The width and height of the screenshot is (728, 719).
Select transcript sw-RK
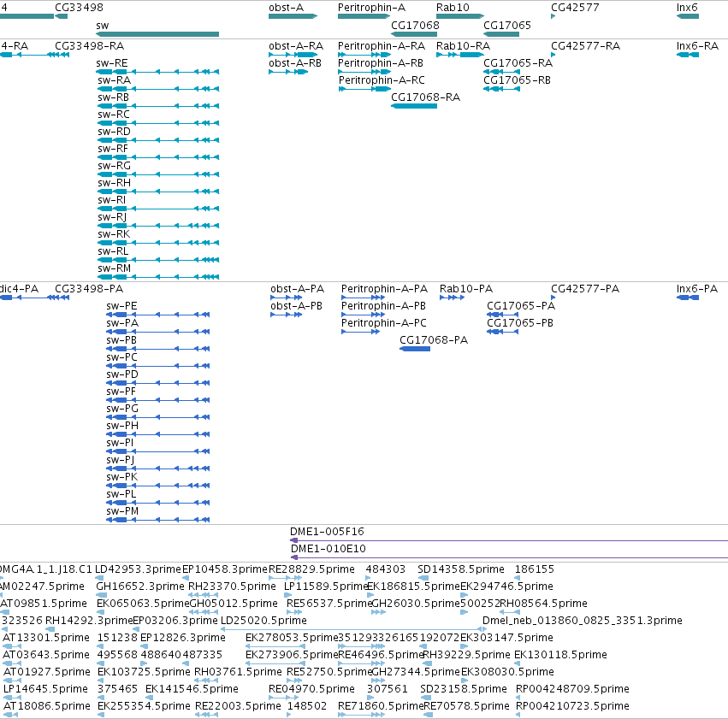[158, 243]
